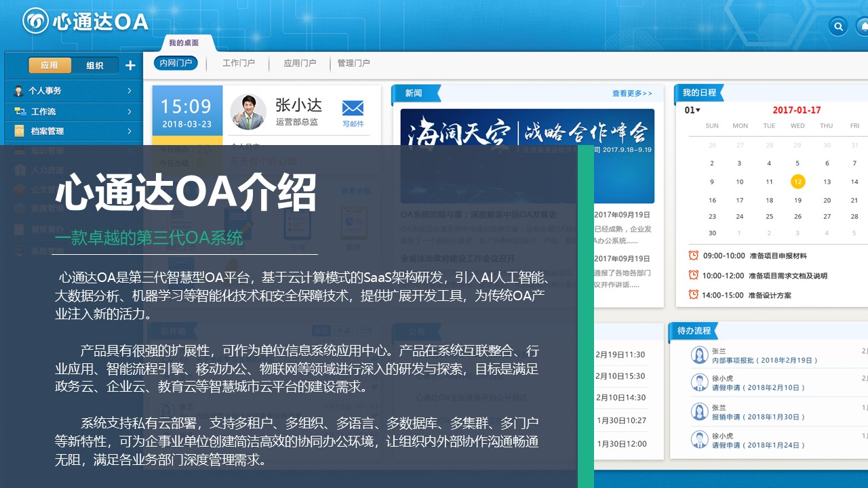Image resolution: width=868 pixels, height=488 pixels.
Task: Click the 心通达OA介绍 overlay title
Action: [x=186, y=192]
